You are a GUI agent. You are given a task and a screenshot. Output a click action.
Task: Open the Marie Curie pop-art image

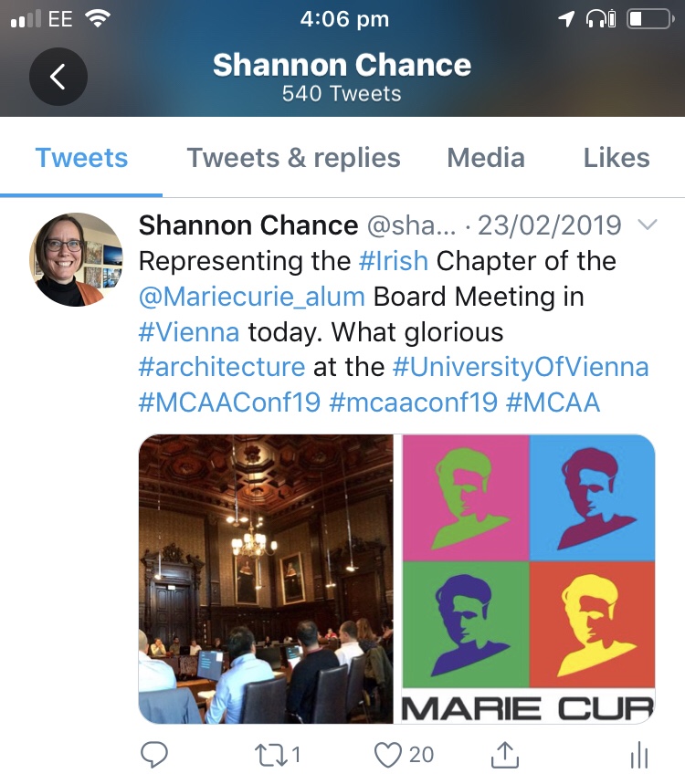coord(529,579)
